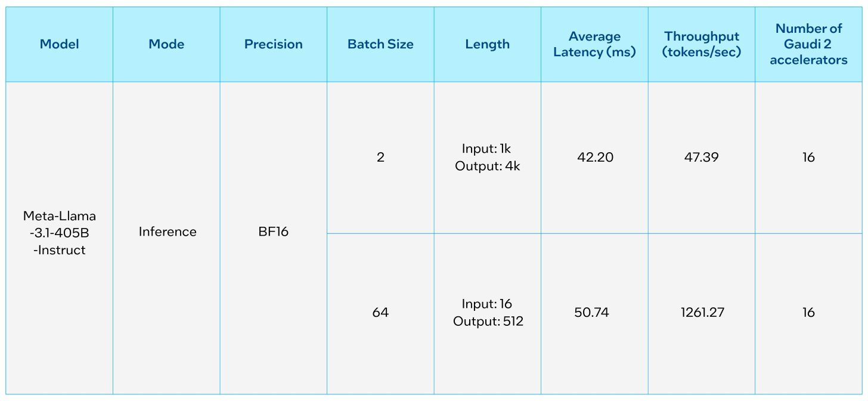Viewport: 868px width, 401px height.
Task: Select the Precision column header
Action: [x=273, y=44]
